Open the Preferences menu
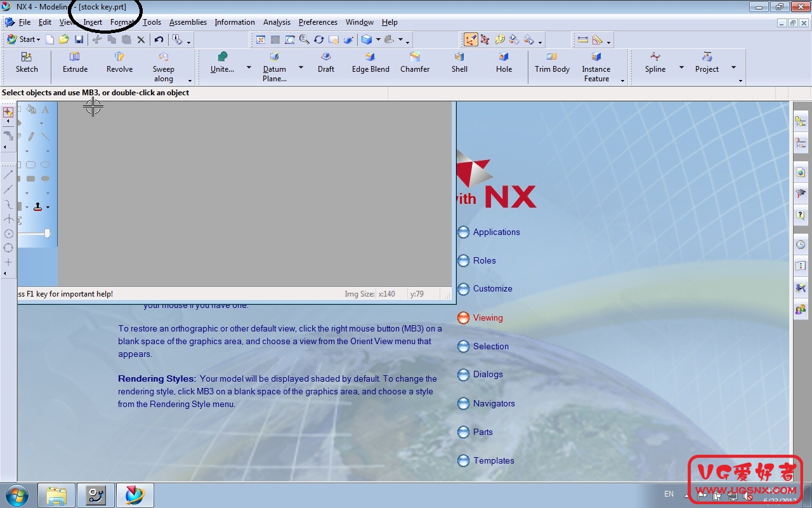The width and height of the screenshot is (812, 508). pyautogui.click(x=318, y=22)
